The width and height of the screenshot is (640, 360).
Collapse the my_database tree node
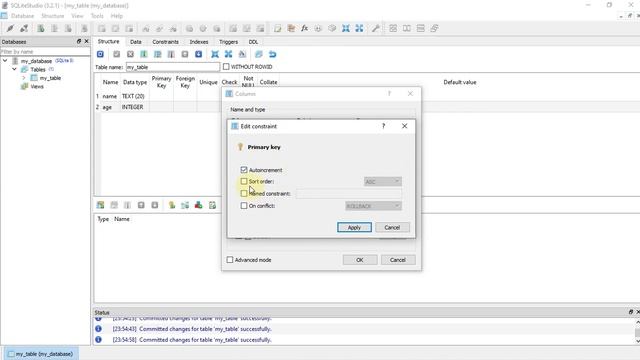click(x=5, y=61)
